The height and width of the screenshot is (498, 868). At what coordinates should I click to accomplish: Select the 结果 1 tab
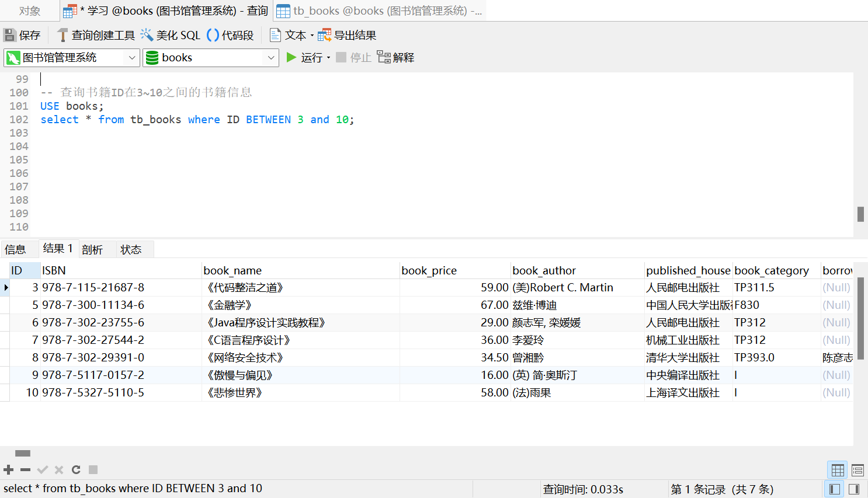coord(58,249)
